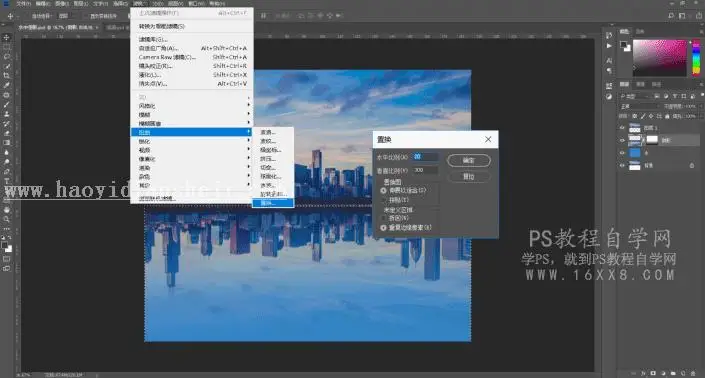705x378 pixels.
Task: Switch to the 路径 tab
Action: click(656, 84)
